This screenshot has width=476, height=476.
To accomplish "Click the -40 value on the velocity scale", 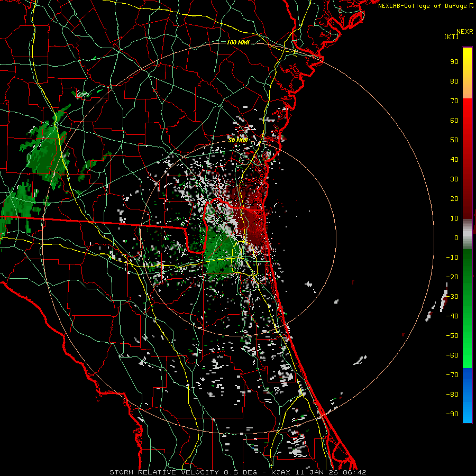I will 452,316.
